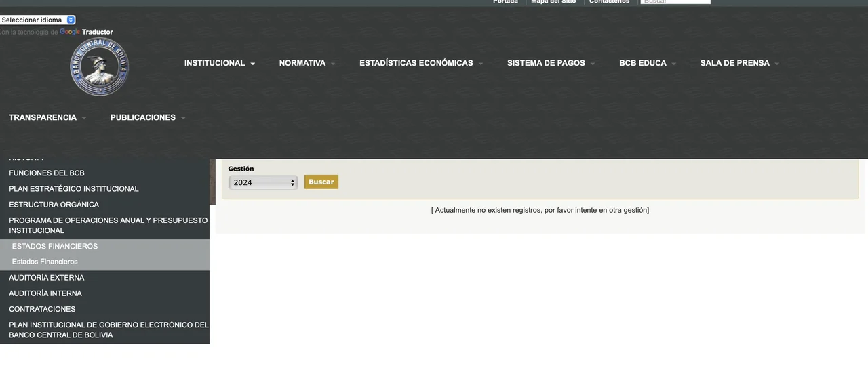The height and width of the screenshot is (372, 868).
Task: Click the Google Traductor link
Action: coord(86,32)
